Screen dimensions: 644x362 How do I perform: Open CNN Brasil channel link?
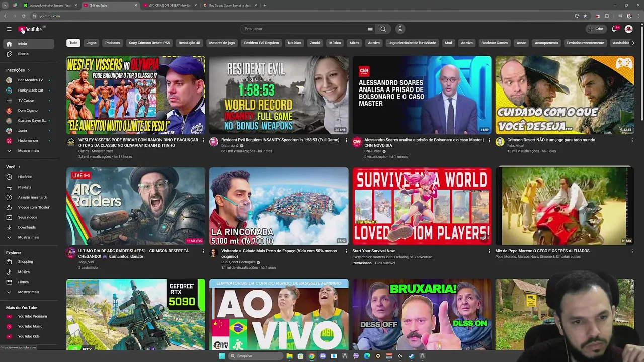[373, 151]
